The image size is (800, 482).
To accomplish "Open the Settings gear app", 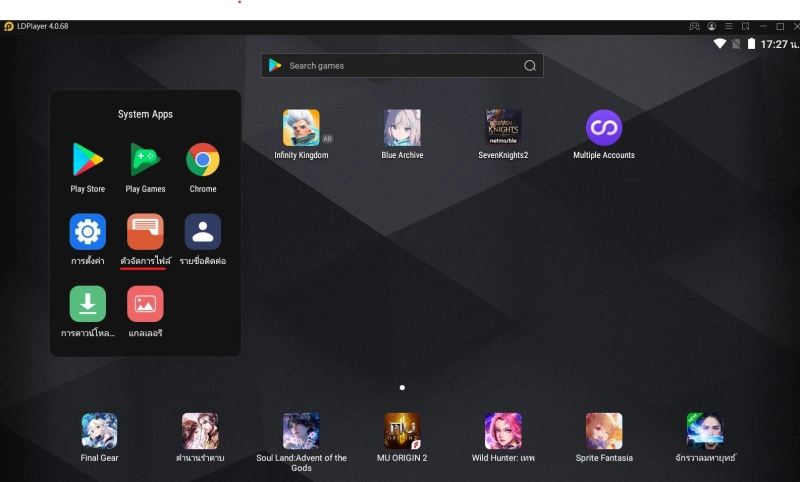I will coord(87,232).
